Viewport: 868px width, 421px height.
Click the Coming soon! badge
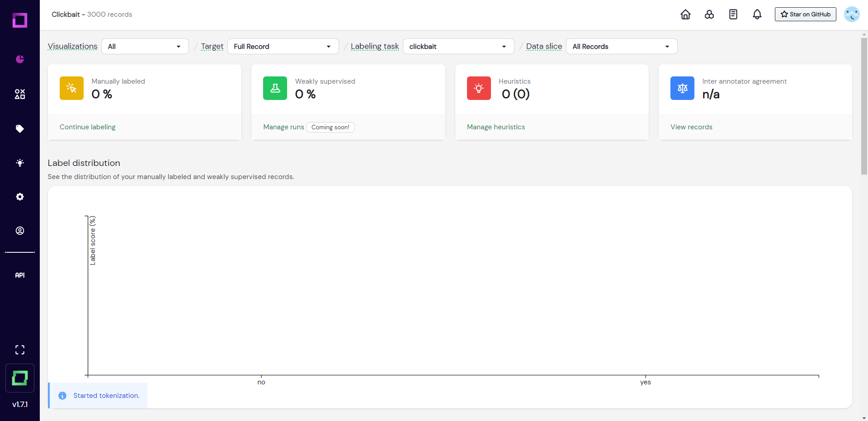[330, 128]
